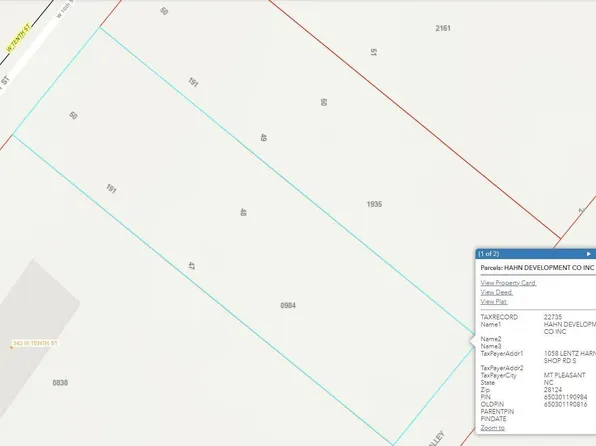Open the View Property Card link
Viewport: 596px width, 446px height.
point(508,283)
